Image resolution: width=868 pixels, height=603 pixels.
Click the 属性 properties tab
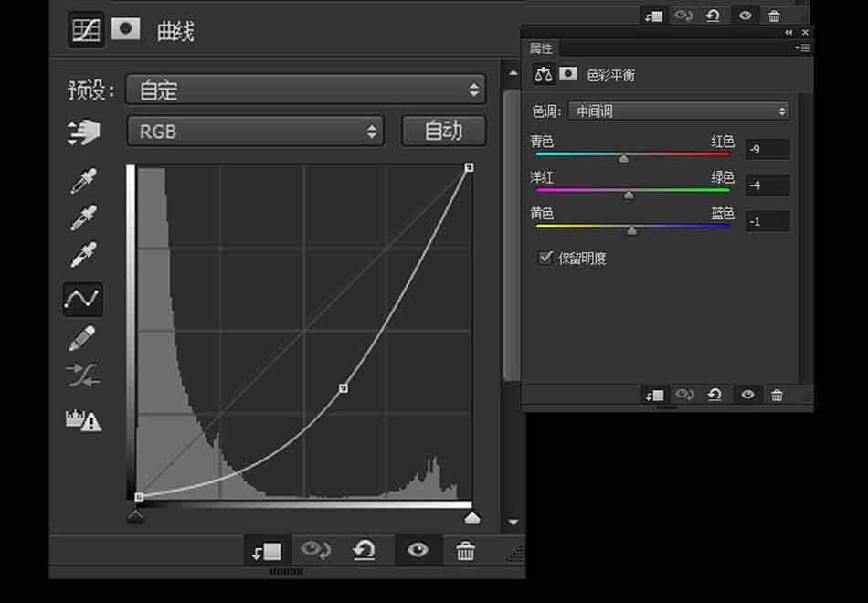[541, 48]
